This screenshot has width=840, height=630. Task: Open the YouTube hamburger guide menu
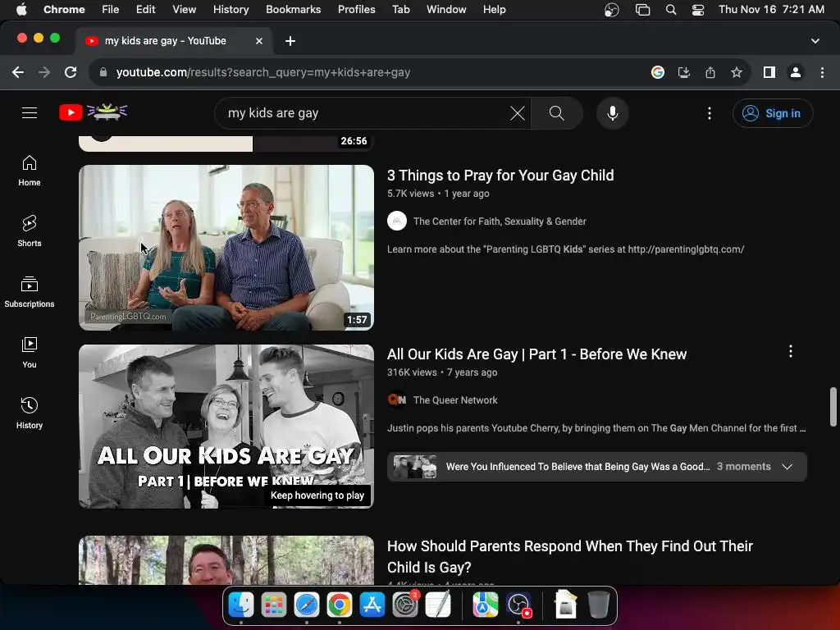point(30,113)
